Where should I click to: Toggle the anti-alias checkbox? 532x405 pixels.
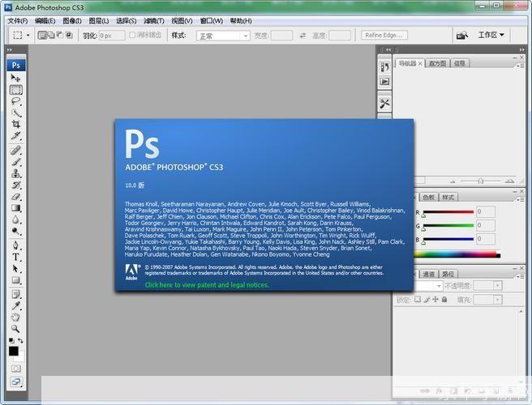(x=132, y=35)
